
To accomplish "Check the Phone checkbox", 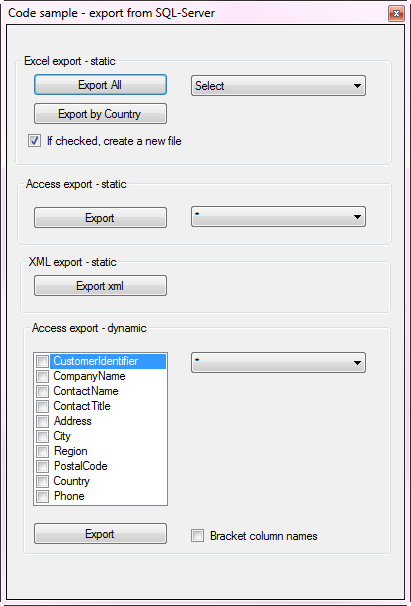I will [x=43, y=496].
